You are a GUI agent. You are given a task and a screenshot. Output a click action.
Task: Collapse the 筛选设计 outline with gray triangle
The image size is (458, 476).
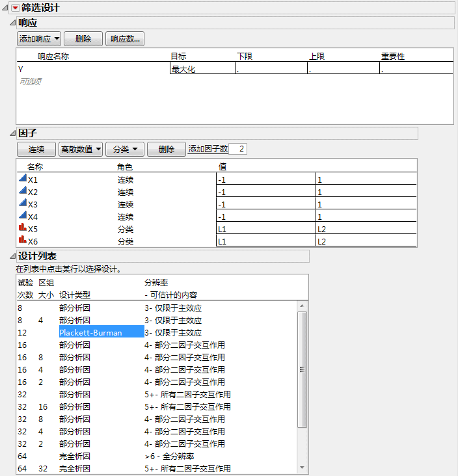tap(5, 8)
